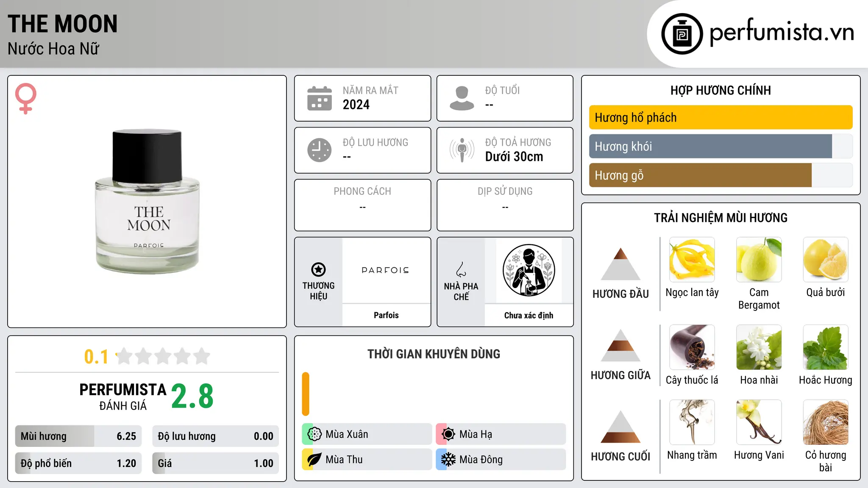Click the Độ lưu hương score bar
The image size is (868, 488).
[x=216, y=436]
